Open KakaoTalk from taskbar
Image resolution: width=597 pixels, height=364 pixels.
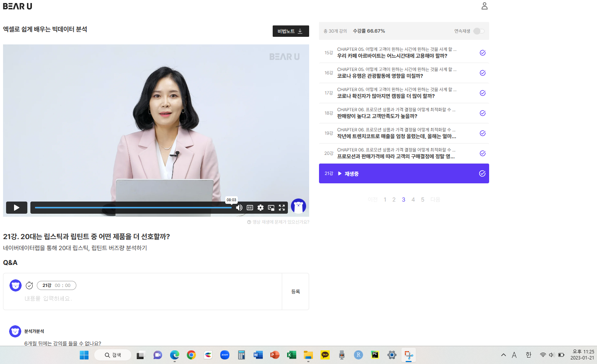pyautogui.click(x=325, y=355)
